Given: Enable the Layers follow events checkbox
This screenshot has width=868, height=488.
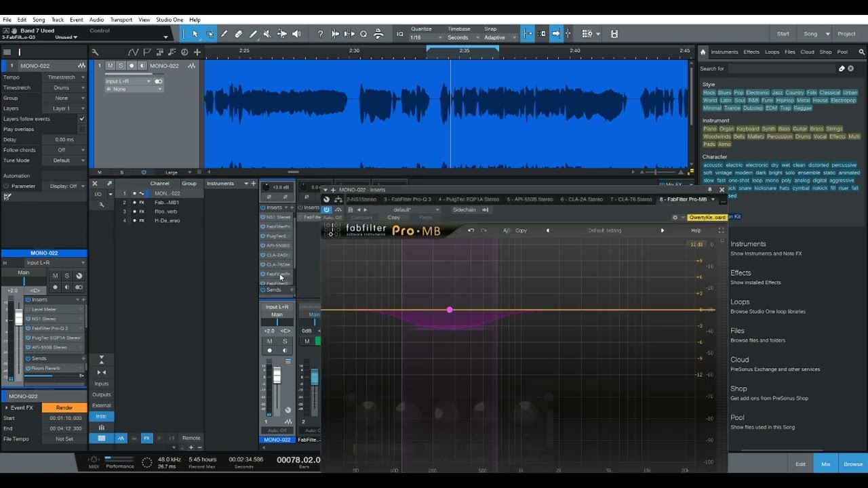Looking at the screenshot, I should coord(82,119).
